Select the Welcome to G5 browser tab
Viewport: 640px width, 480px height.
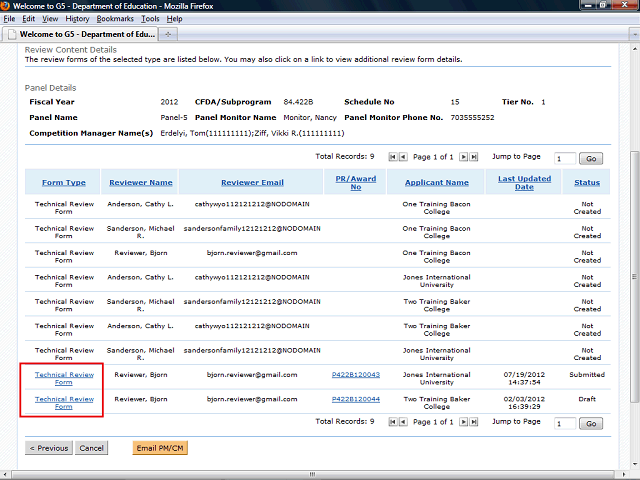click(80, 34)
